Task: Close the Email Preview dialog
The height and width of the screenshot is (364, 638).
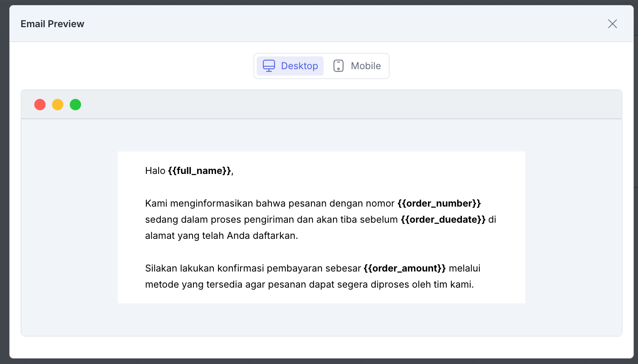Action: 612,24
